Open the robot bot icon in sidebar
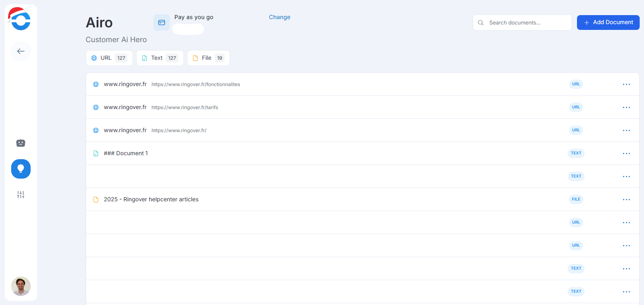This screenshot has width=644, height=305. (x=21, y=143)
